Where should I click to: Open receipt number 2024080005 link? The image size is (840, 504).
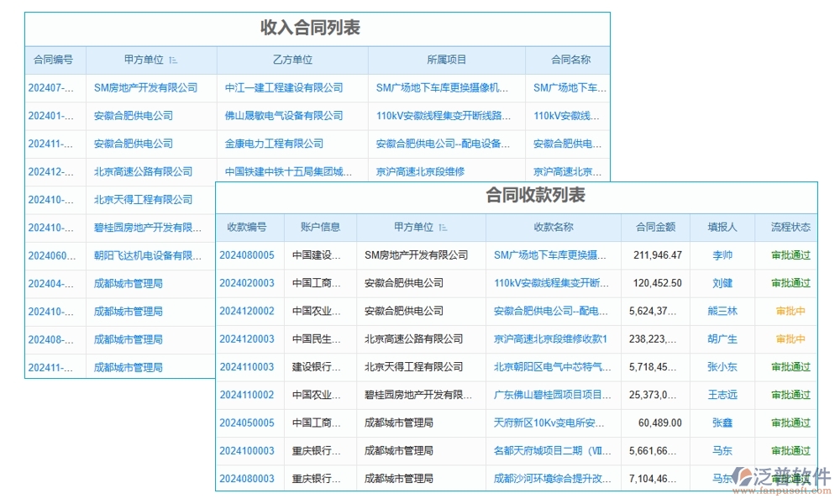[x=248, y=255]
